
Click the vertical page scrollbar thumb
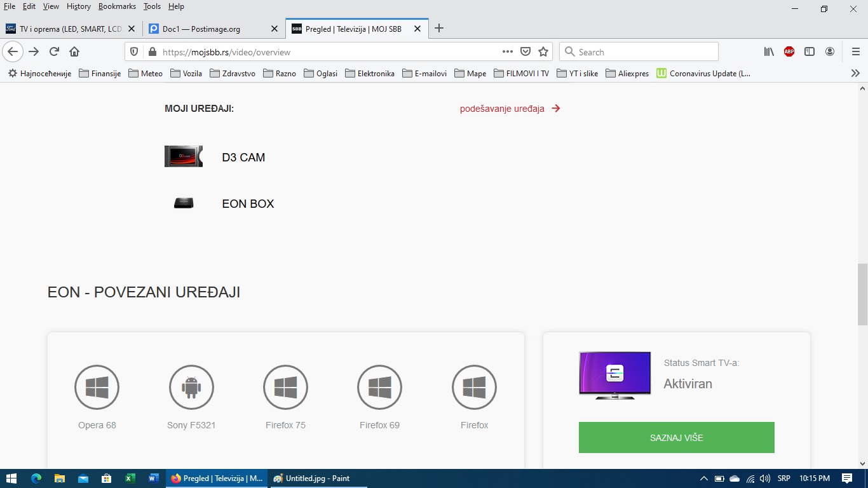point(862,295)
